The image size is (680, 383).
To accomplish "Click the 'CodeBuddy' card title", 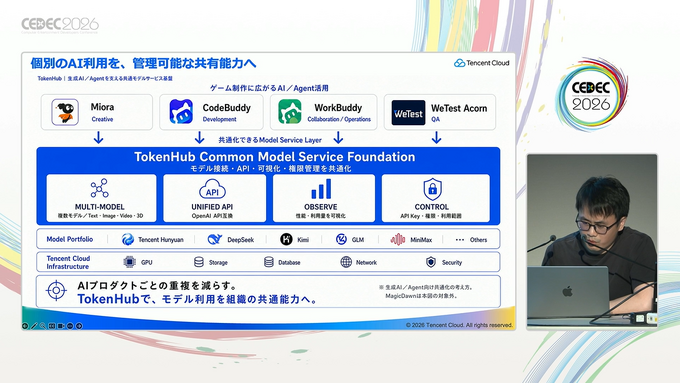I will pyautogui.click(x=226, y=108).
